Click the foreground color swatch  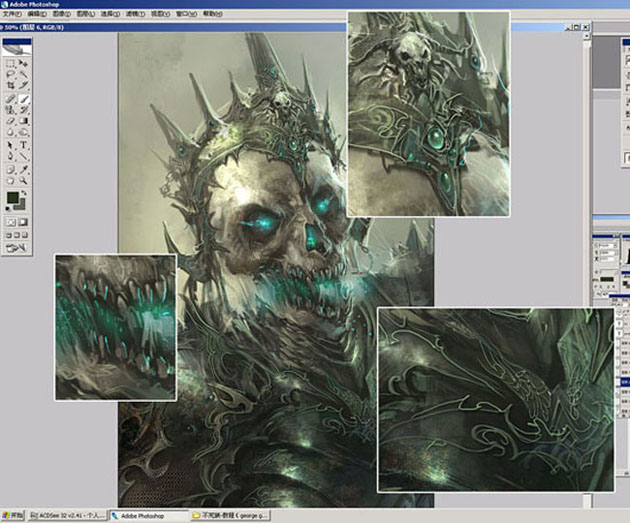tap(12, 198)
